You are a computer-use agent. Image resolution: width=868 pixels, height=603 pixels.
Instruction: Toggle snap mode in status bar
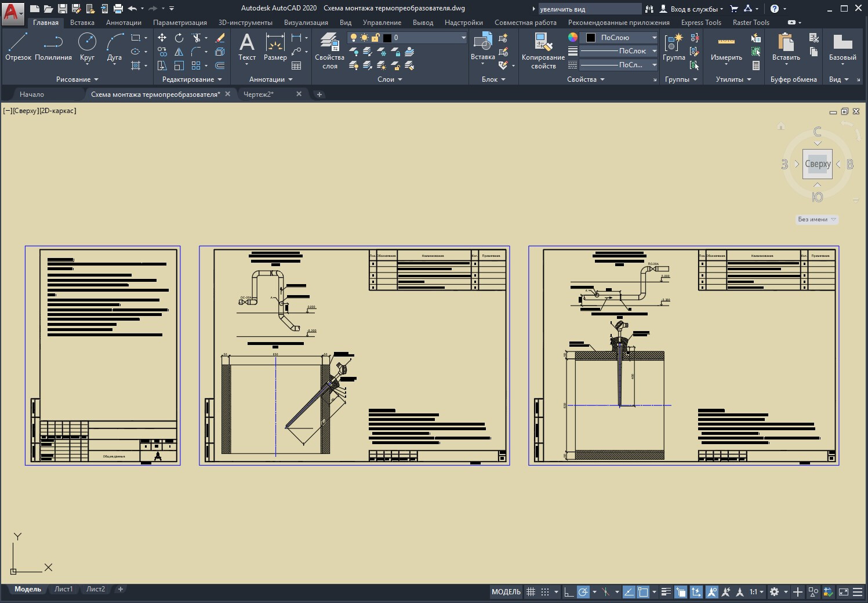pos(545,592)
